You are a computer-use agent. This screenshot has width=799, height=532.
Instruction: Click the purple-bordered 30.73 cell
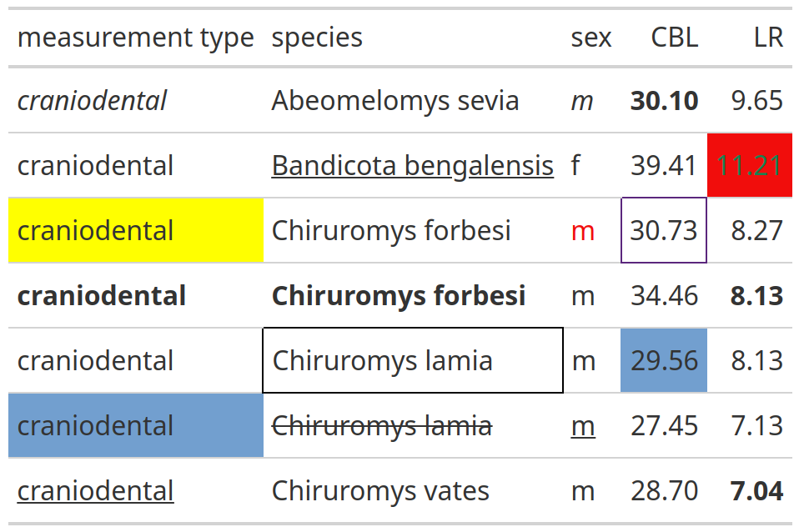tap(664, 231)
